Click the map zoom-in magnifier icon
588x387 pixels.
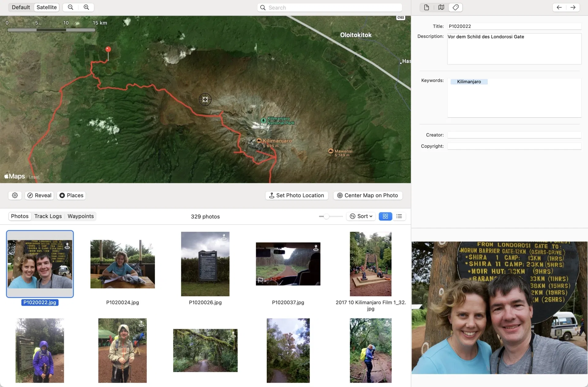coord(86,7)
